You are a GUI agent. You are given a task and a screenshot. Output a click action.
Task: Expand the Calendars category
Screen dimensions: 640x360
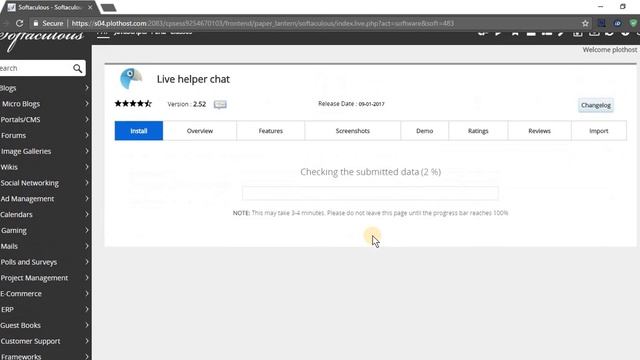point(87,214)
